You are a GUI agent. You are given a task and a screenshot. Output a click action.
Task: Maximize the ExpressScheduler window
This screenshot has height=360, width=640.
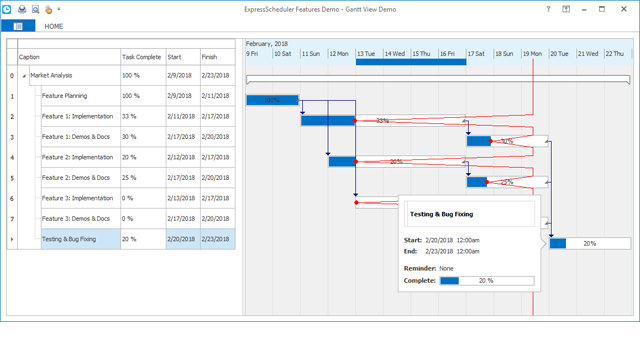(x=602, y=9)
